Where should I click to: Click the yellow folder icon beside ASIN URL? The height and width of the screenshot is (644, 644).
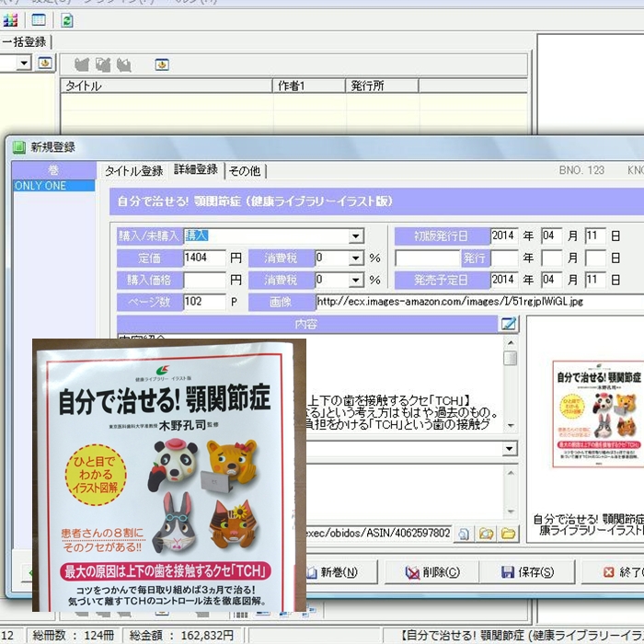coord(508,534)
